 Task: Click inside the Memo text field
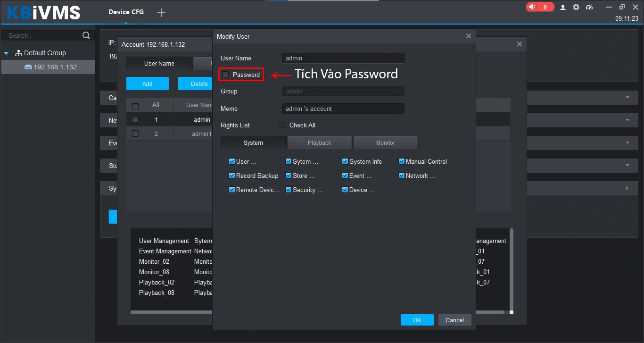click(343, 109)
